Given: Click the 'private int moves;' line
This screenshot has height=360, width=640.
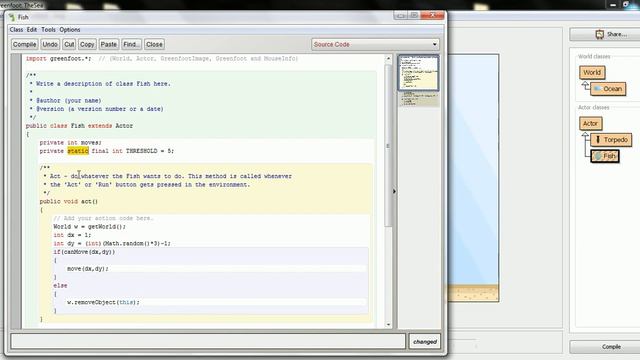Looking at the screenshot, I should (x=71, y=142).
